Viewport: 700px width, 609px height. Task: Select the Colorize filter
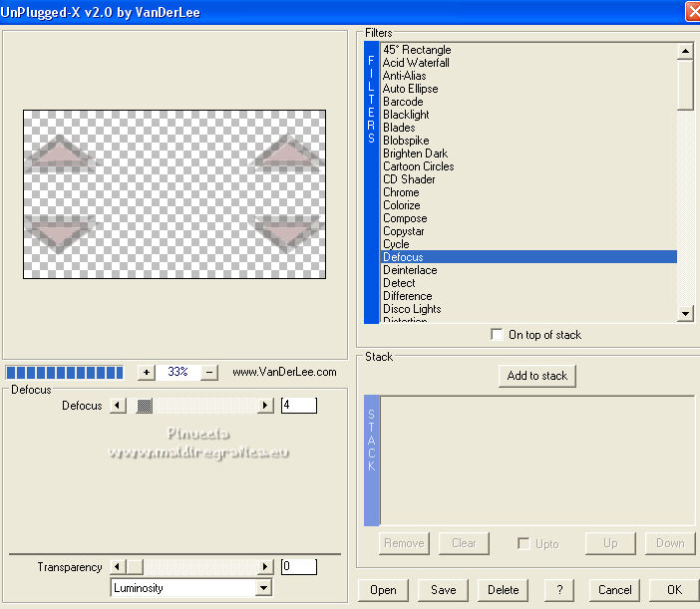(529, 204)
